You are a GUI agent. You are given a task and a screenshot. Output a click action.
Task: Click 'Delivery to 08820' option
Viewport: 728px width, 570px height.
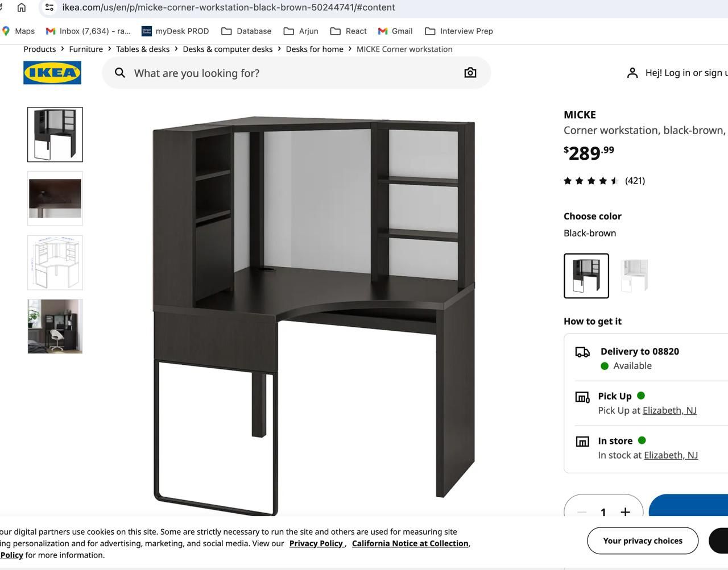pyautogui.click(x=640, y=351)
